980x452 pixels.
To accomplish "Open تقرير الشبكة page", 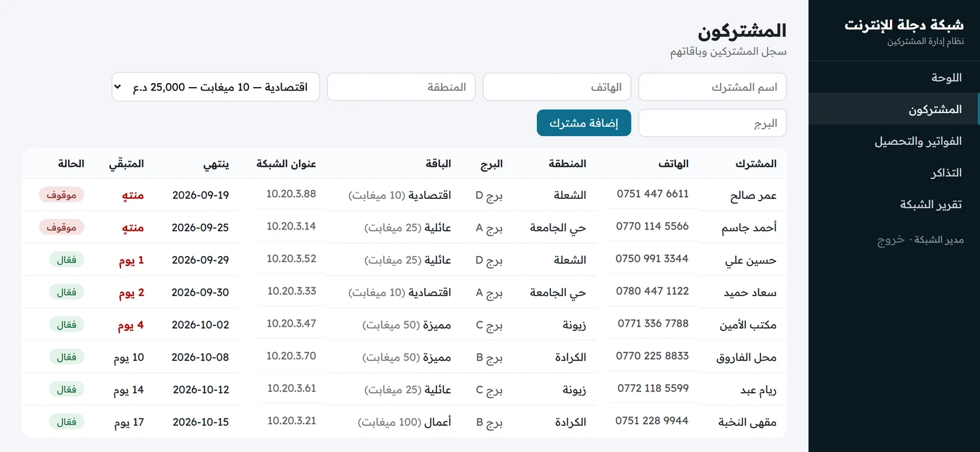I will tap(894, 204).
